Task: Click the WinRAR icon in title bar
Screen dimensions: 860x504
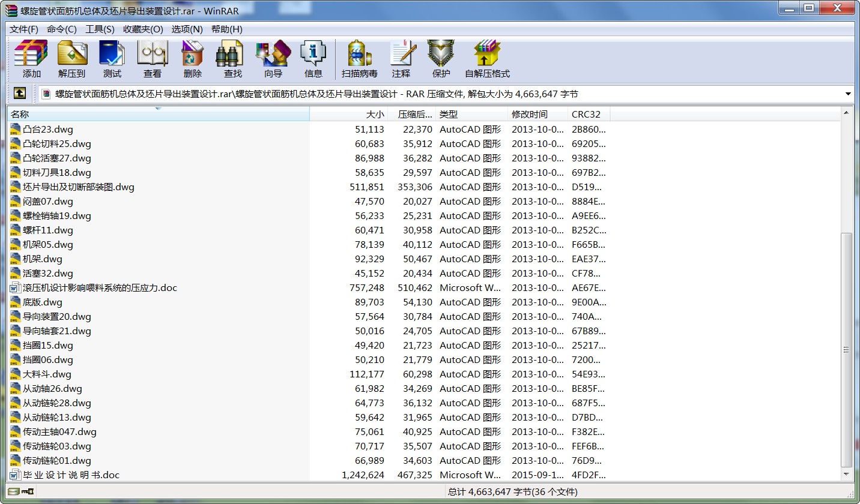Action: coord(13,11)
